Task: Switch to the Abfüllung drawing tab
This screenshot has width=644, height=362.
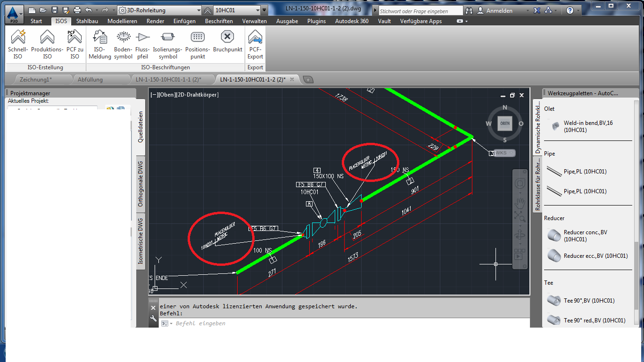Action: tap(90, 80)
